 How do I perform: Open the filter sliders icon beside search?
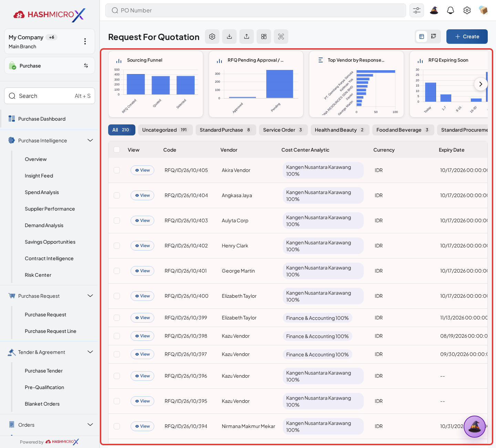pyautogui.click(x=417, y=10)
